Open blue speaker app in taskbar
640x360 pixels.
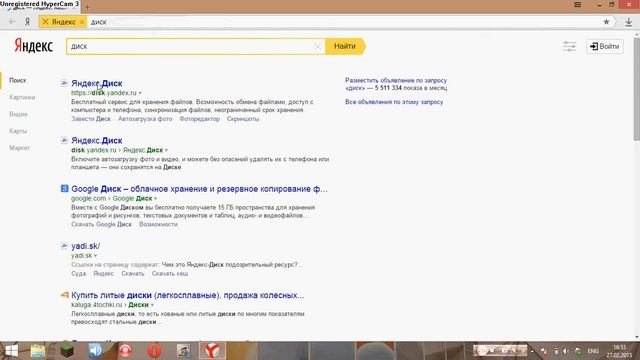point(96,351)
